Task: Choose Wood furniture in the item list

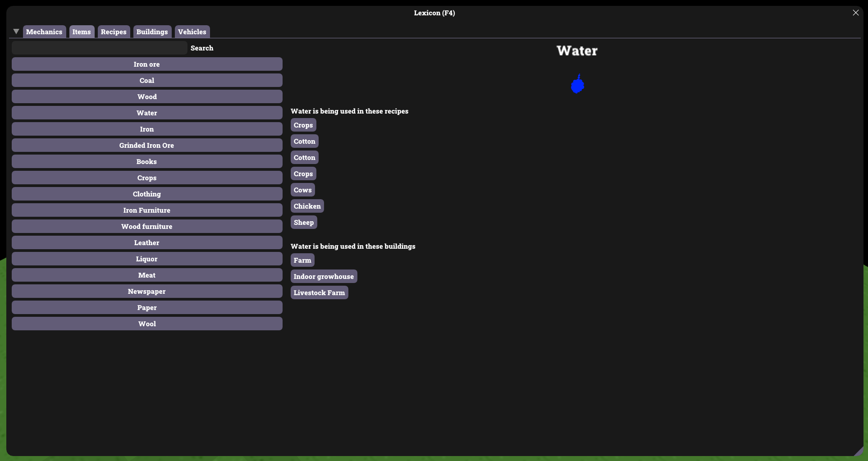Action: [x=147, y=226]
